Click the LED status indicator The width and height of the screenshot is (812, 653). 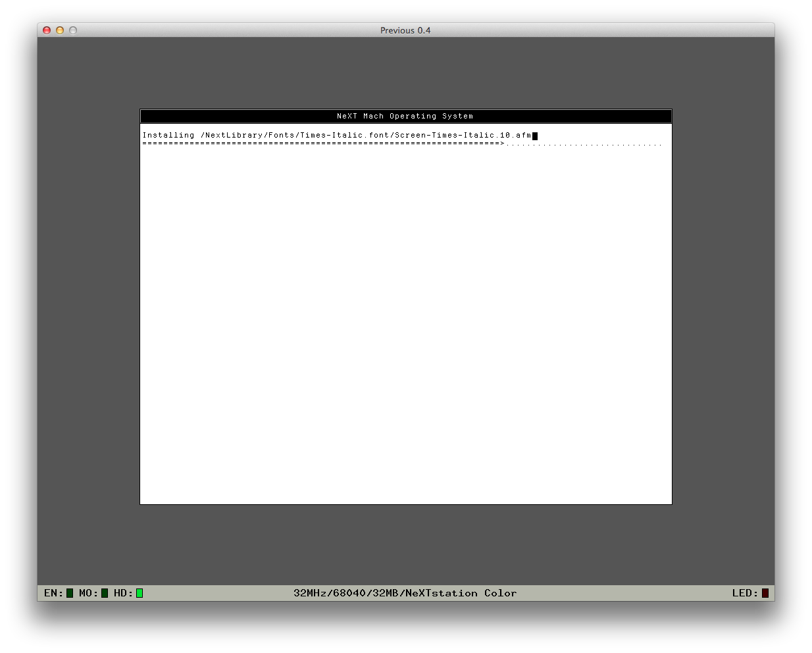click(765, 593)
